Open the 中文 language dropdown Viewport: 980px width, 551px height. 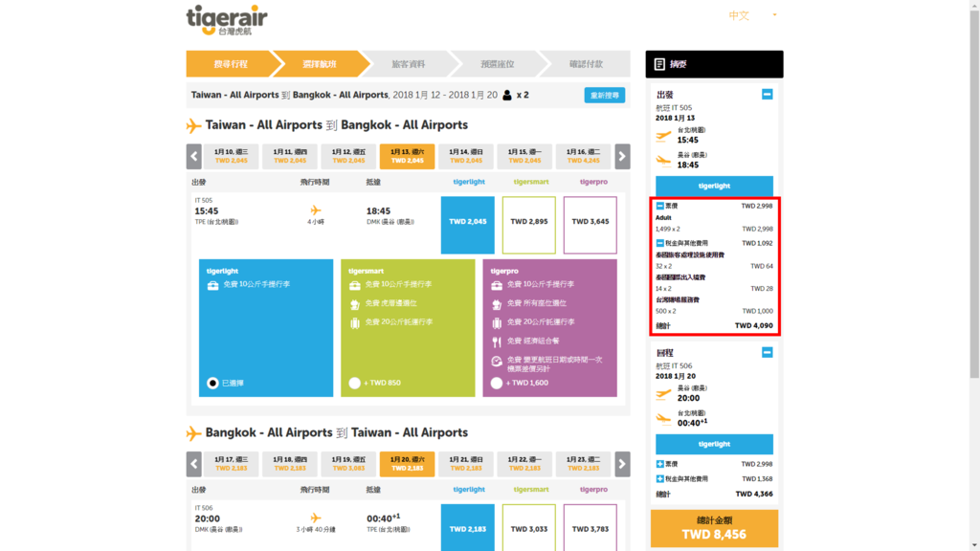coord(752,15)
